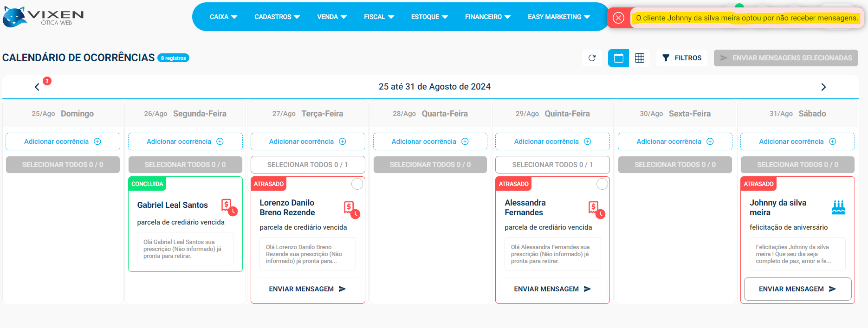Image resolution: width=868 pixels, height=328 pixels.
Task: Open the FILTROS button
Action: click(x=681, y=58)
